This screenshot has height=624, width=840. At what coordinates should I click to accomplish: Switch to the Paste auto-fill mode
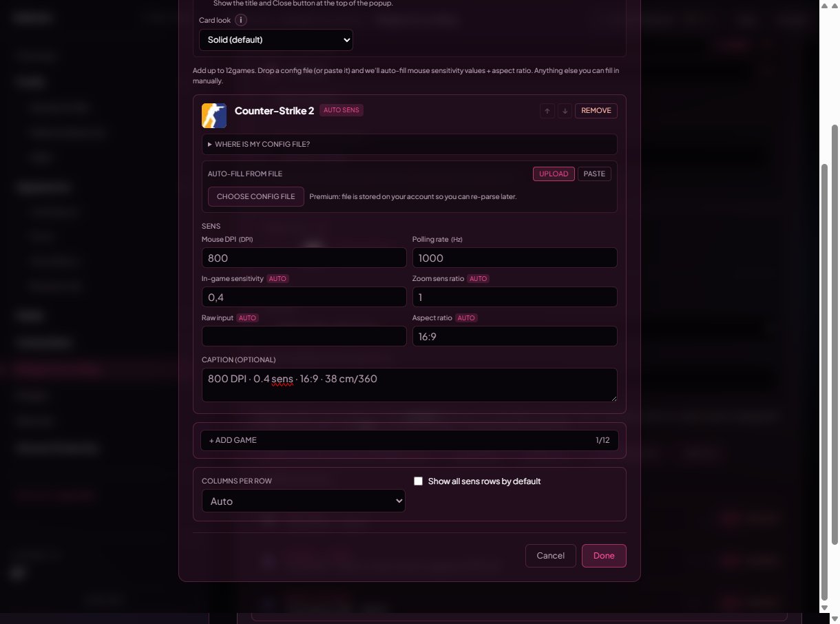594,174
